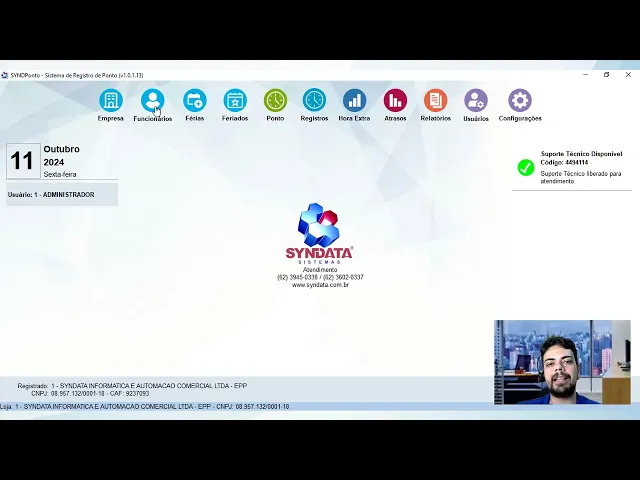Open the Relatórios document icon
This screenshot has height=480, width=640.
click(x=436, y=100)
